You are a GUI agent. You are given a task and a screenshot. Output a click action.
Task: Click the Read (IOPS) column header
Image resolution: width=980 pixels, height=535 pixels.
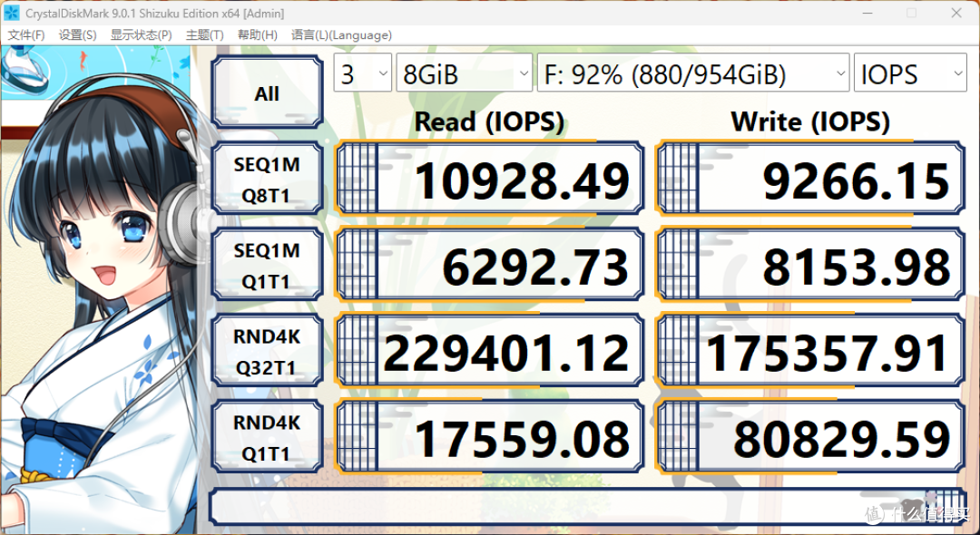pos(489,122)
